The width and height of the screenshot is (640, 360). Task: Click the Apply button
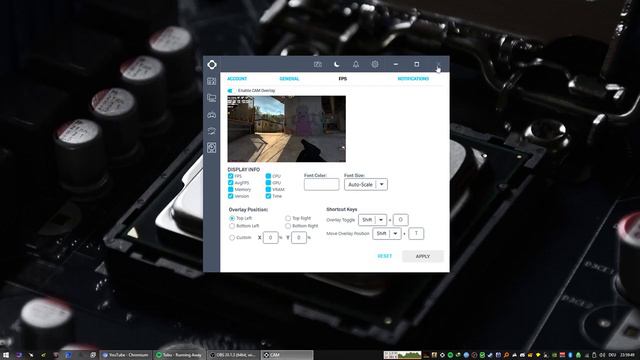pos(423,256)
